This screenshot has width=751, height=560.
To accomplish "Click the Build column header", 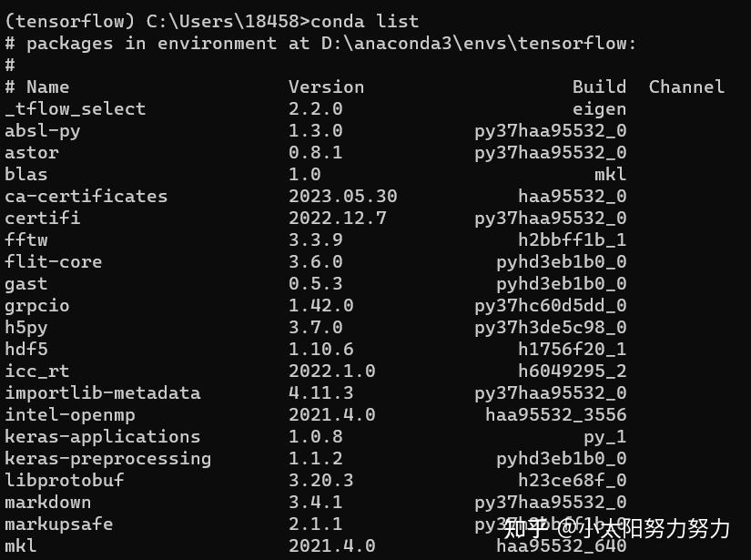I will pyautogui.click(x=599, y=87).
